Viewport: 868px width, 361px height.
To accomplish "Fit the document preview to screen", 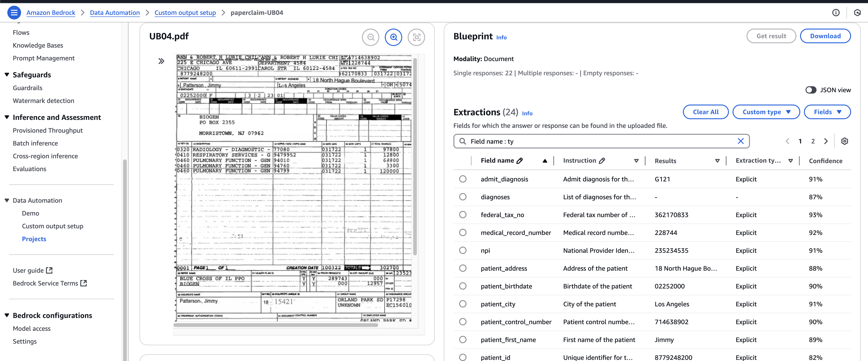I will 416,37.
